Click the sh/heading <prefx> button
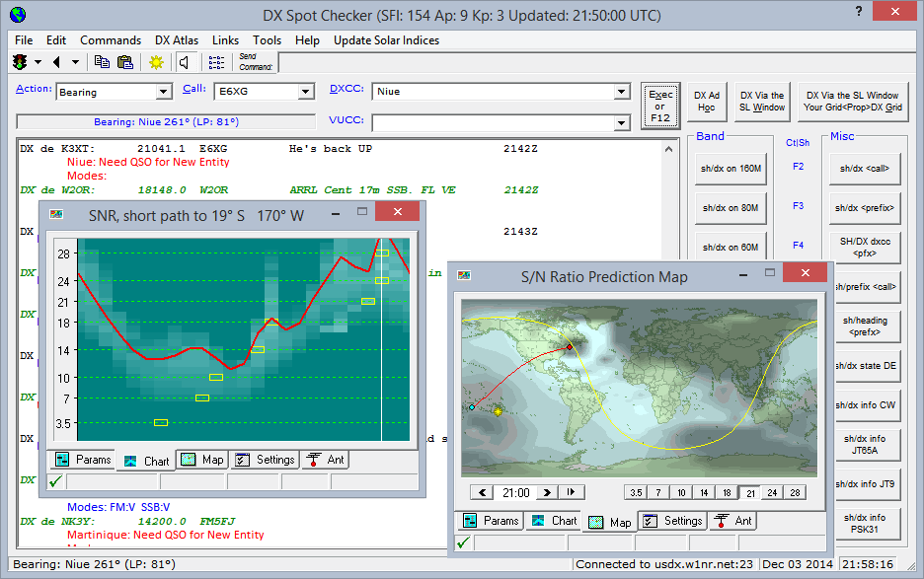This screenshot has width=924, height=579. [x=868, y=326]
